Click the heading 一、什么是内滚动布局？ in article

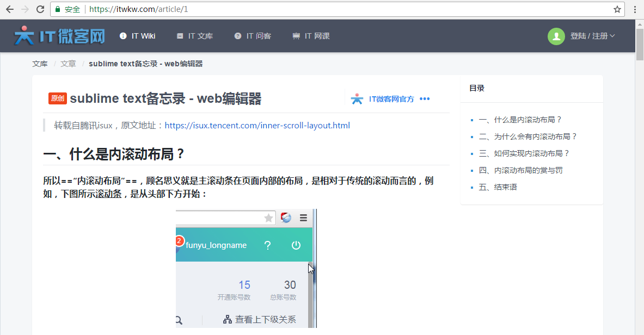[x=114, y=154]
